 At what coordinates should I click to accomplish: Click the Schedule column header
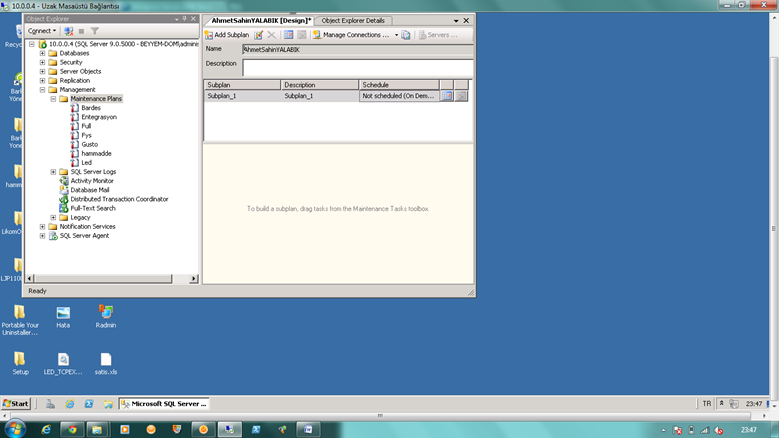399,85
